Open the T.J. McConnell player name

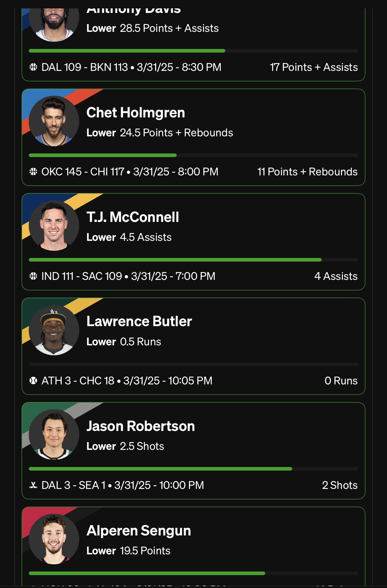click(x=133, y=217)
